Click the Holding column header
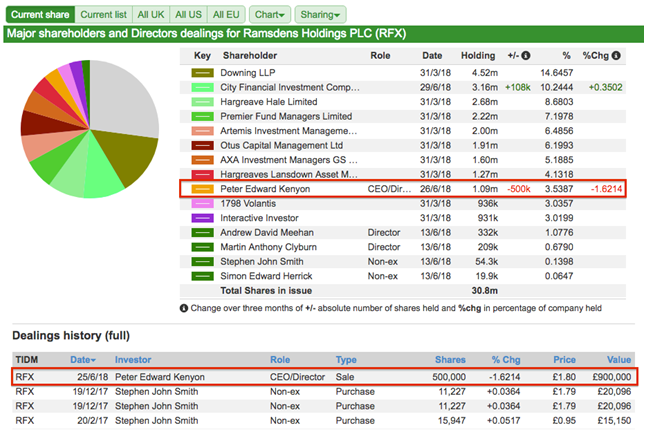Image resolution: width=646 pixels, height=432 pixels. click(x=478, y=56)
